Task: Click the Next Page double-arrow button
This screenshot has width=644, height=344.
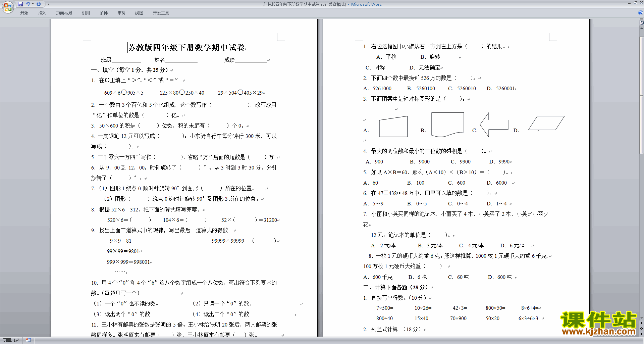Action: [x=642, y=334]
